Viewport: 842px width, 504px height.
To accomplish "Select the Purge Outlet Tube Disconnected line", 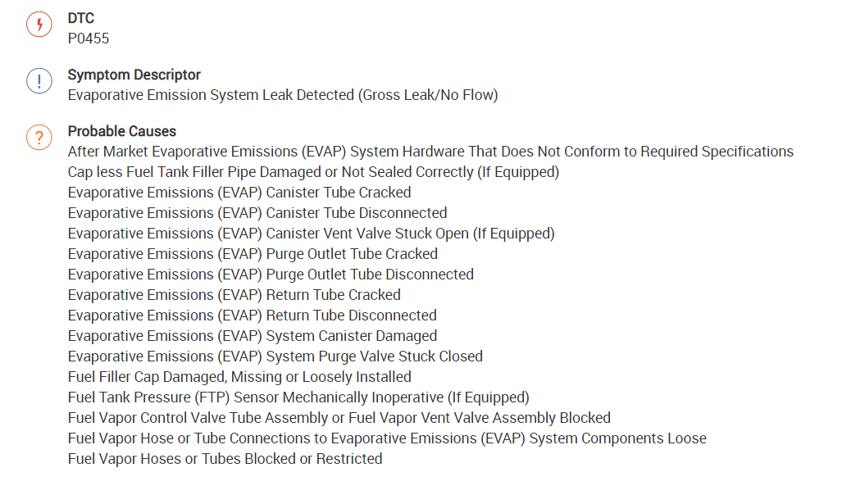I will click(271, 275).
